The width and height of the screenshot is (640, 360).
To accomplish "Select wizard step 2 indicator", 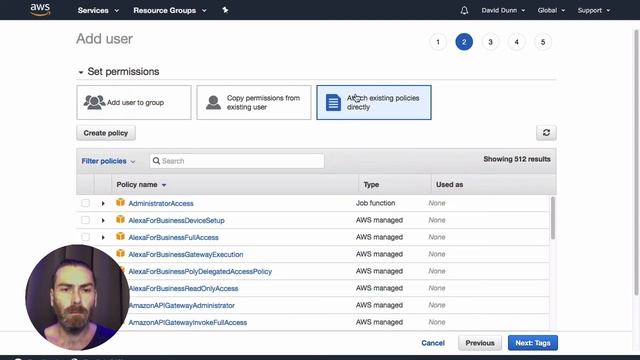I will click(x=464, y=42).
